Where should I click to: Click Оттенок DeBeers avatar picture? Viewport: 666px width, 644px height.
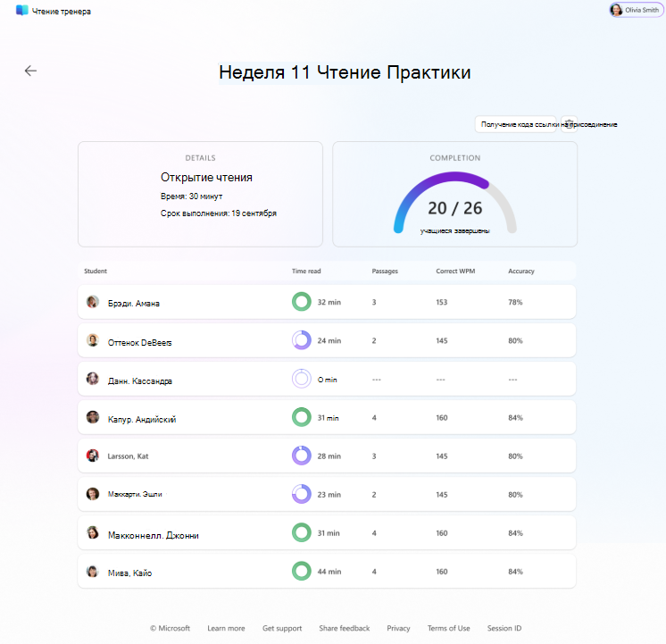pos(93,340)
